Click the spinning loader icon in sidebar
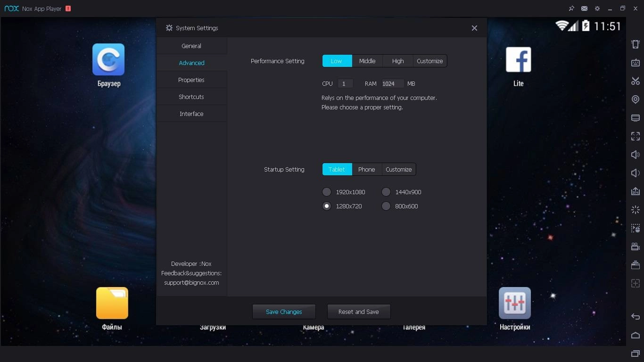644x362 pixels. [636, 210]
